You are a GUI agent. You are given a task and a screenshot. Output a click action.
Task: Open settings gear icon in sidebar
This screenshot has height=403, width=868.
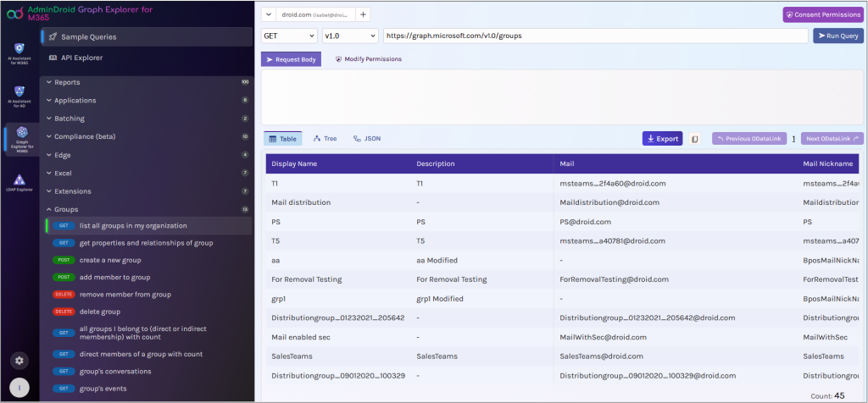click(19, 361)
